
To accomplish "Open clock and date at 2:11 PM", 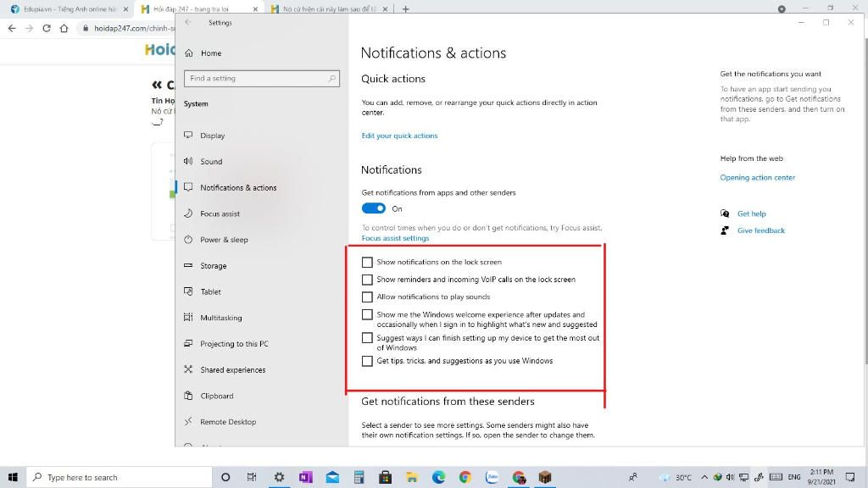I will (x=821, y=477).
